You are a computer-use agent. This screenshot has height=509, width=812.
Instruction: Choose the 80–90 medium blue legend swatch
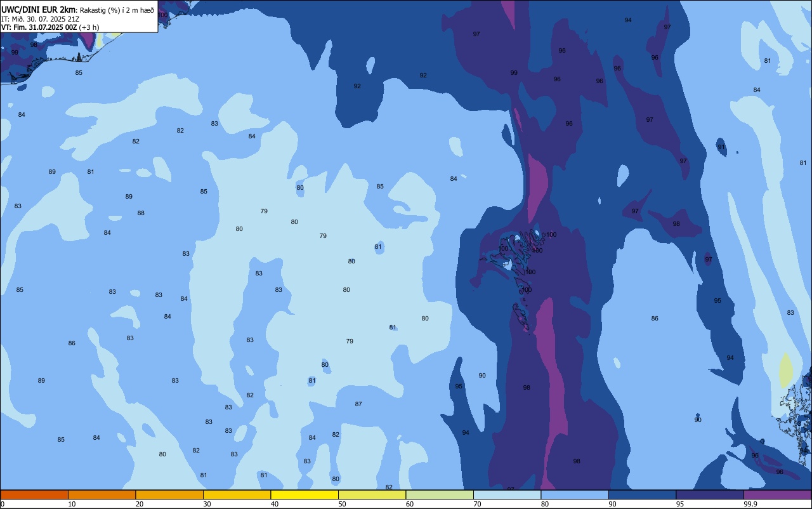click(x=575, y=494)
